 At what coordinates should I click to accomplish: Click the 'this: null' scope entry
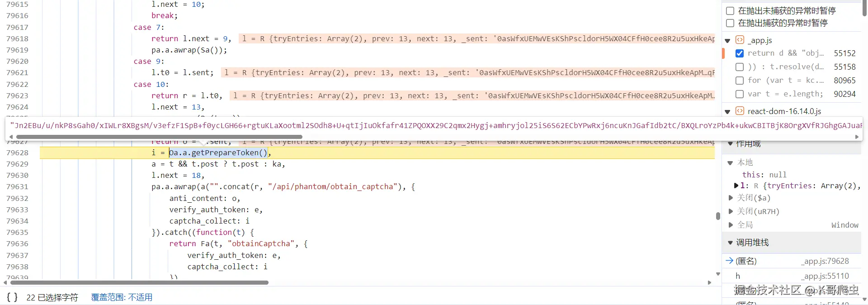pos(764,175)
